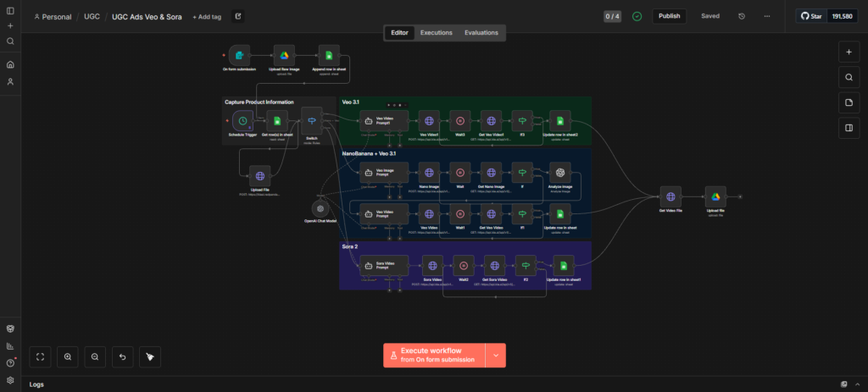Viewport: 868px width, 392px height.
Task: Open workflow history icon
Action: pos(742,16)
